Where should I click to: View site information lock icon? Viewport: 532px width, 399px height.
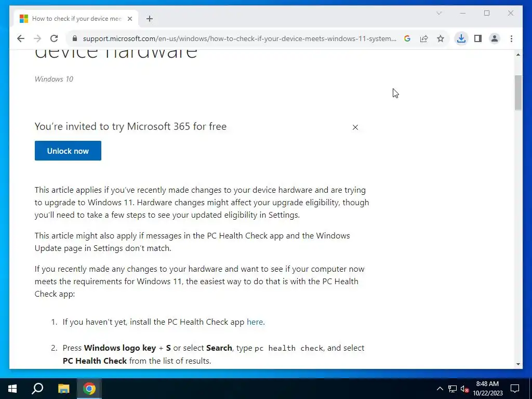75,38
